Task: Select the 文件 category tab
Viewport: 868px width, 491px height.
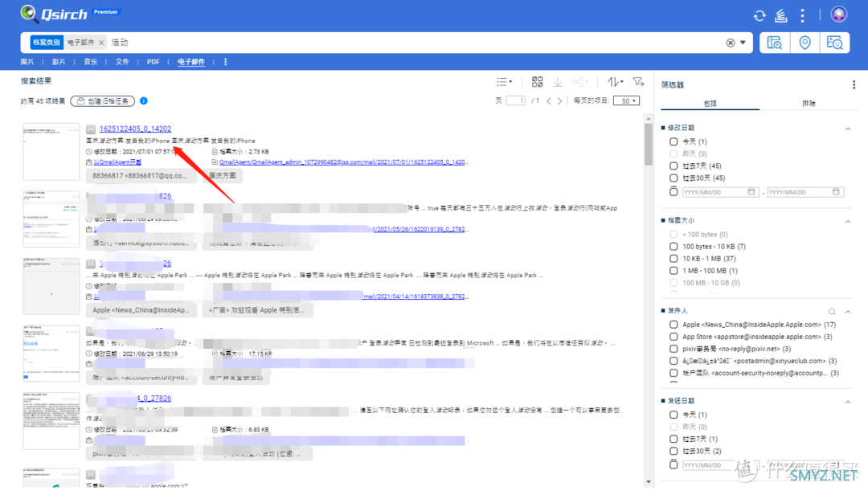Action: pos(122,62)
